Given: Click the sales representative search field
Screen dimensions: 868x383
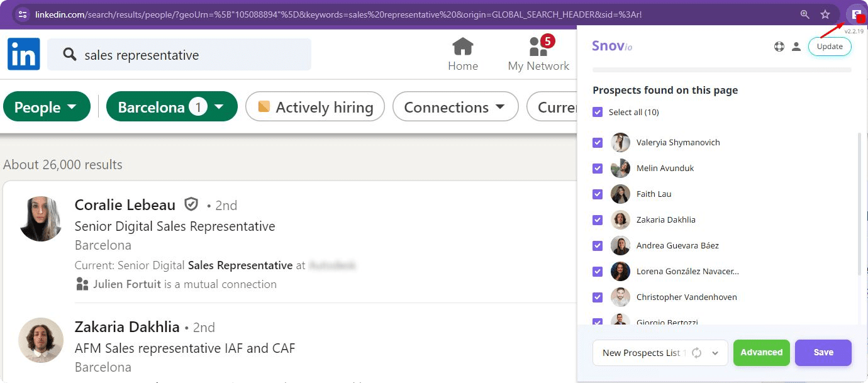Looking at the screenshot, I should click(189, 55).
